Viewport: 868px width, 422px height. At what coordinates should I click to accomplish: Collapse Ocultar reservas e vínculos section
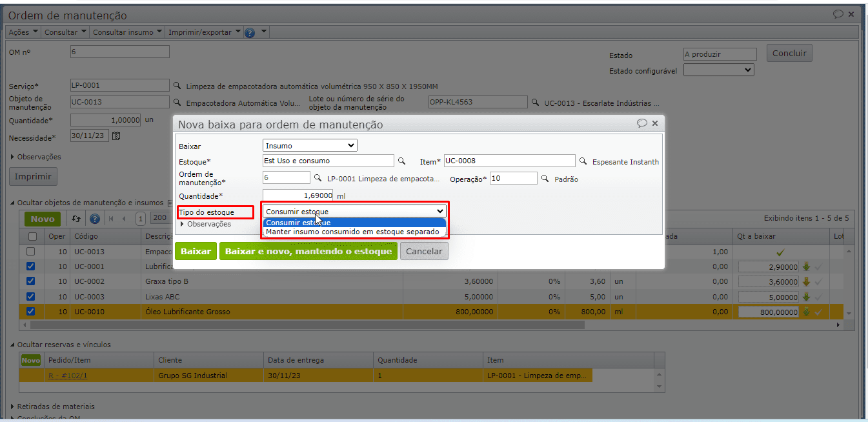tap(60, 345)
